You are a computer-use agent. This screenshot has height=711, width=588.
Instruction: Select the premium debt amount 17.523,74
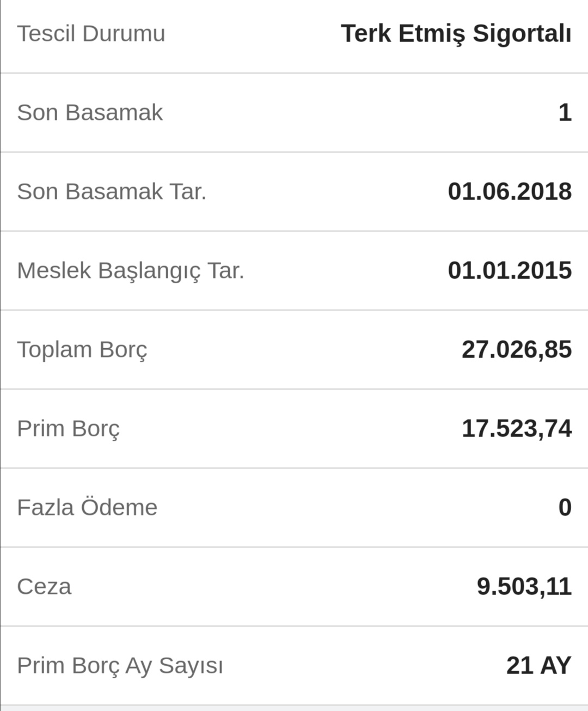pos(517,429)
